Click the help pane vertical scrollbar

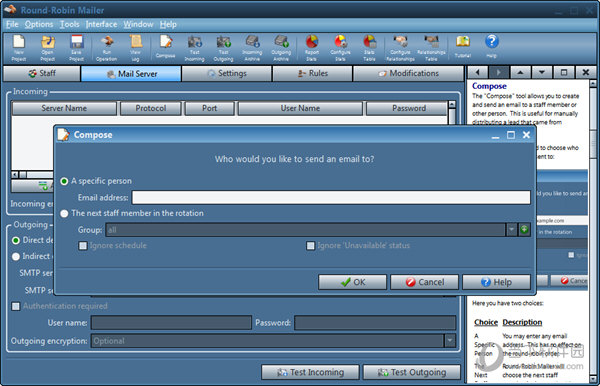(593, 230)
